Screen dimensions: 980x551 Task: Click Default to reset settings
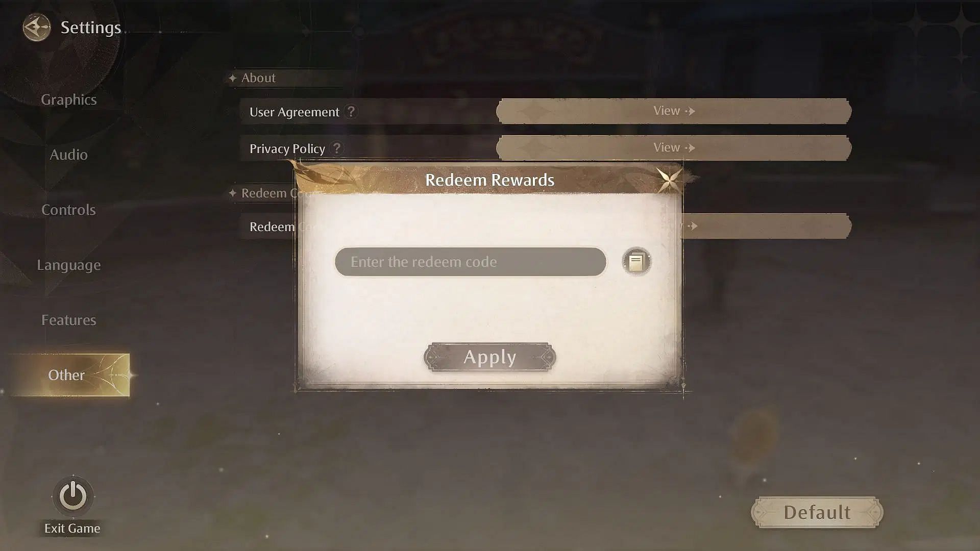tap(817, 512)
